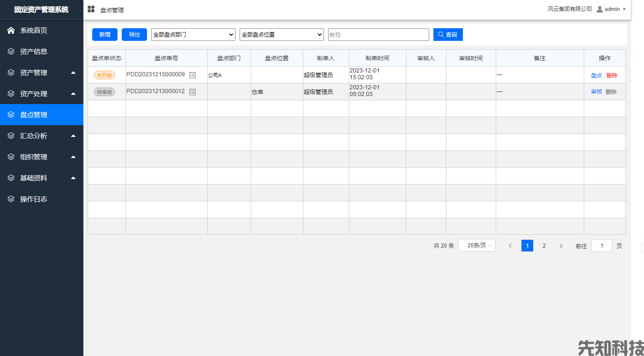Go to next page arrow

[x=561, y=246]
